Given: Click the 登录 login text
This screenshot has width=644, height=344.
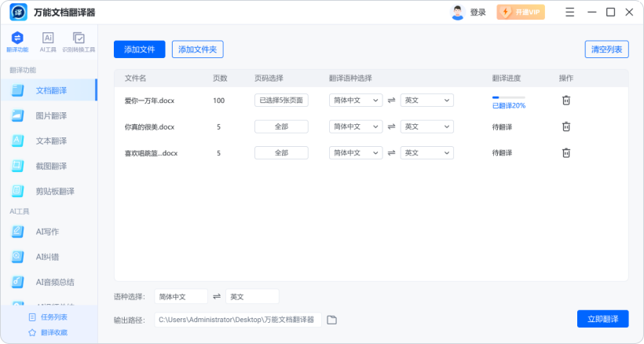Looking at the screenshot, I should [478, 13].
